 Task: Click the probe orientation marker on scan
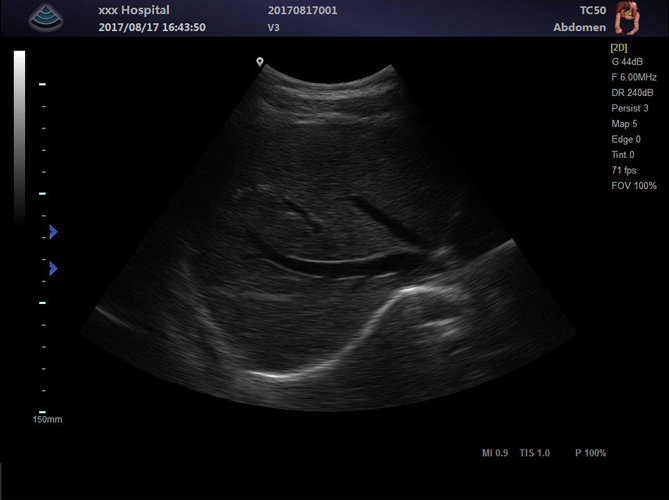tap(259, 62)
